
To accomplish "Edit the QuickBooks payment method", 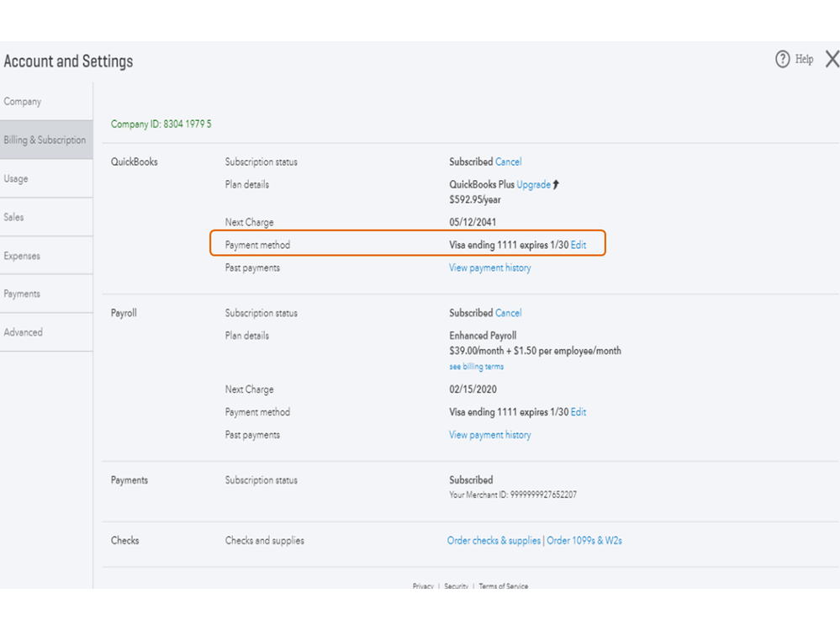I will [x=578, y=245].
